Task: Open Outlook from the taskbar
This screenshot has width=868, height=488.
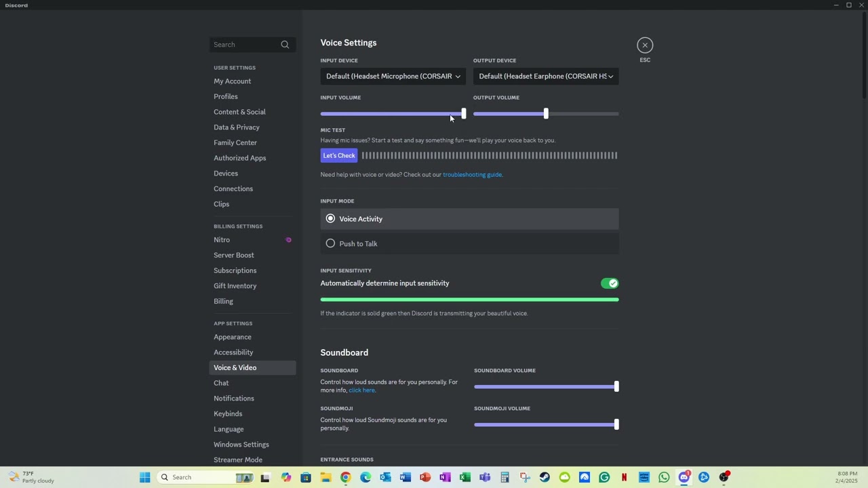Action: (x=385, y=477)
